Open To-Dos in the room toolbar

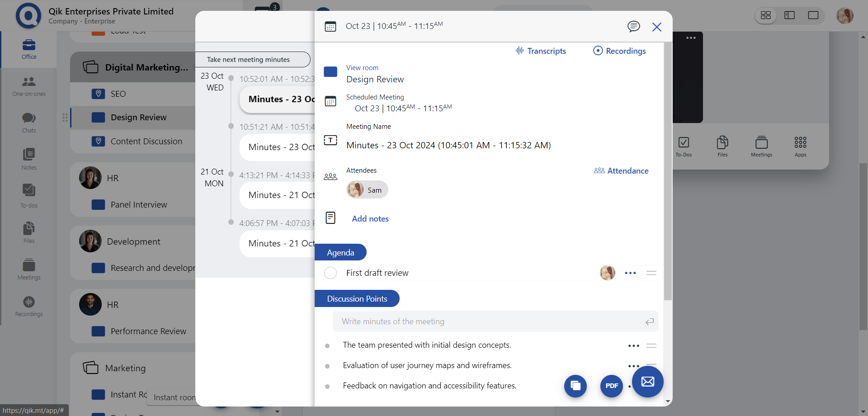(684, 147)
